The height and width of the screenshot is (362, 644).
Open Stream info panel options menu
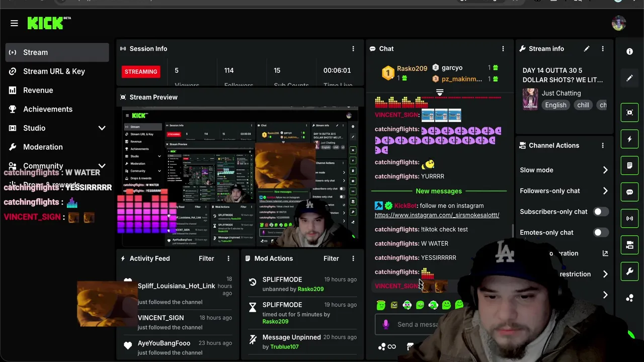603,49
